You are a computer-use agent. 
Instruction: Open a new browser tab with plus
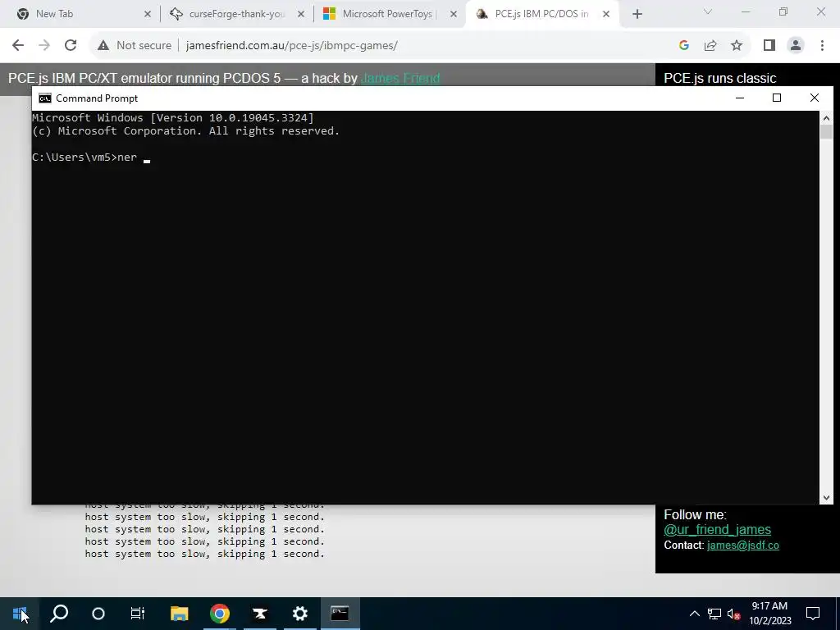tap(637, 15)
